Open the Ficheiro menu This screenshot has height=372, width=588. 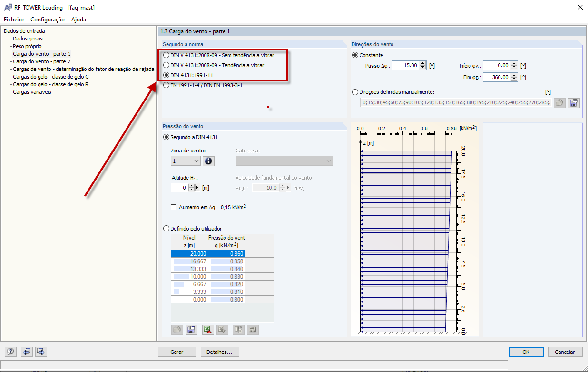[x=14, y=20]
